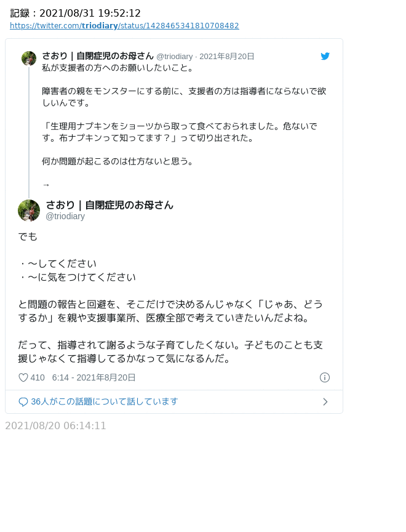Screen dimensions: 406x532
Task: Expand the conversation with the right chevron
Action: 325,402
